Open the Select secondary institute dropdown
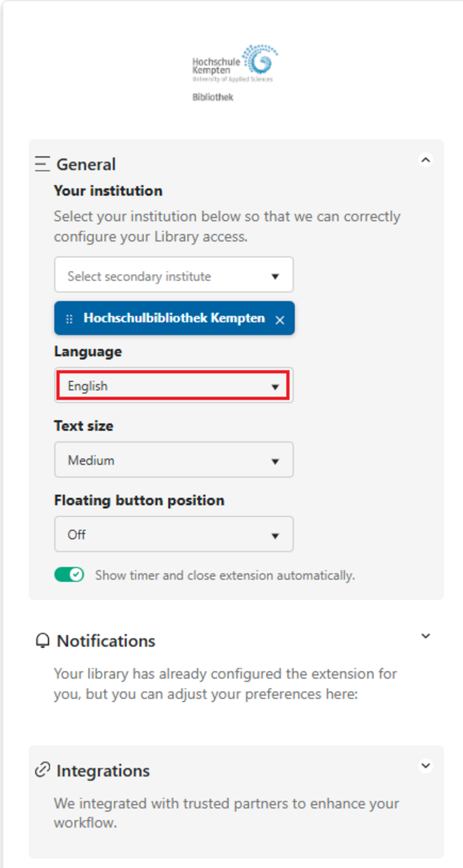Viewport: 463px width, 868px height. [174, 275]
